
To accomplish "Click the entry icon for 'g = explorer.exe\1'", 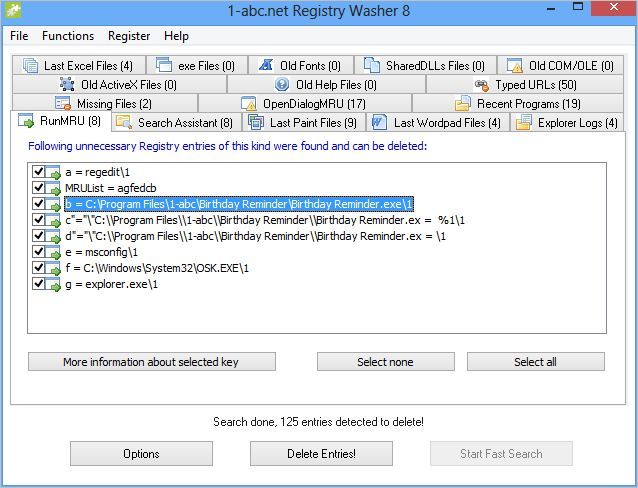I will (x=53, y=284).
